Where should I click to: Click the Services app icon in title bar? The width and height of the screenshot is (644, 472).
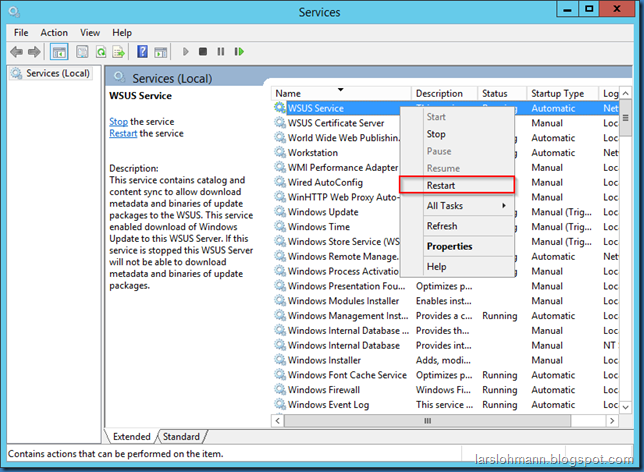point(14,12)
